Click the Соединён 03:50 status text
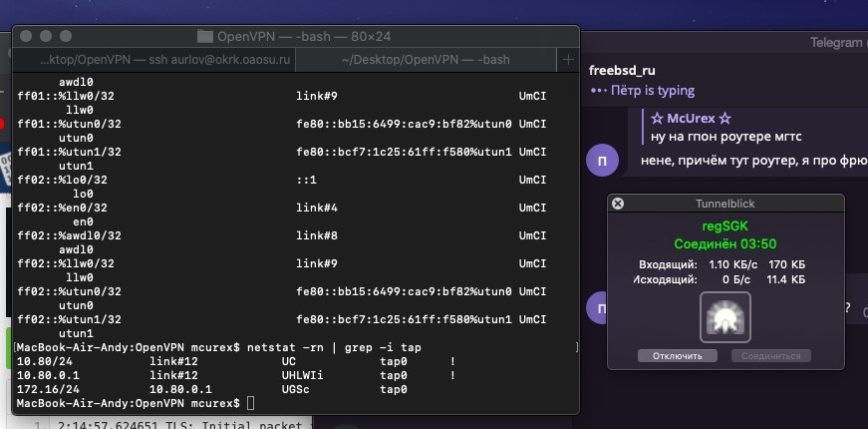This screenshot has height=429, width=868. tap(725, 243)
